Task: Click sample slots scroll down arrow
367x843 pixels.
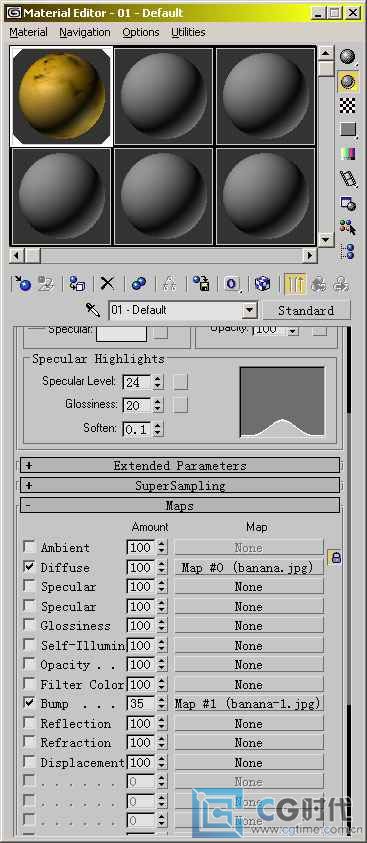Action: click(325, 239)
